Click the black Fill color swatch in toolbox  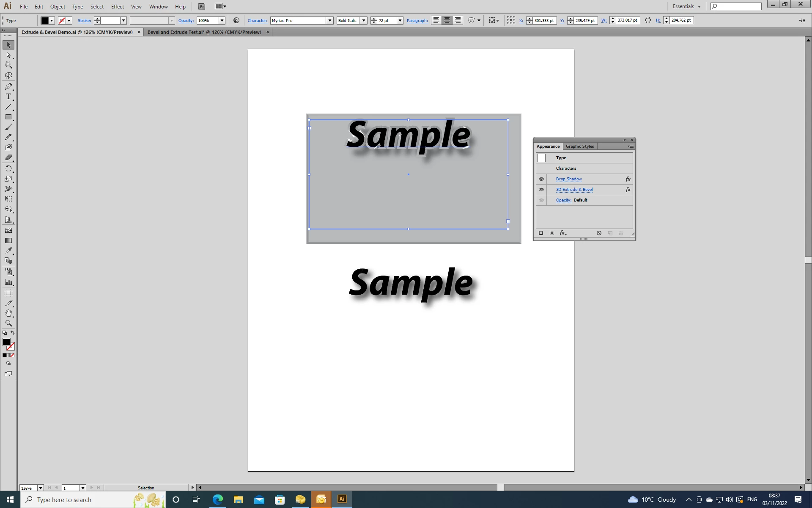point(6,342)
